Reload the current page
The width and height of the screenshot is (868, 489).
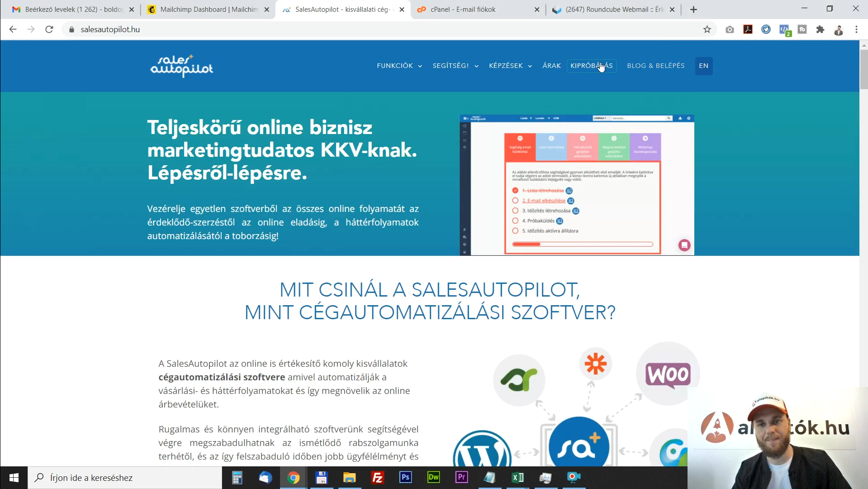click(x=49, y=29)
